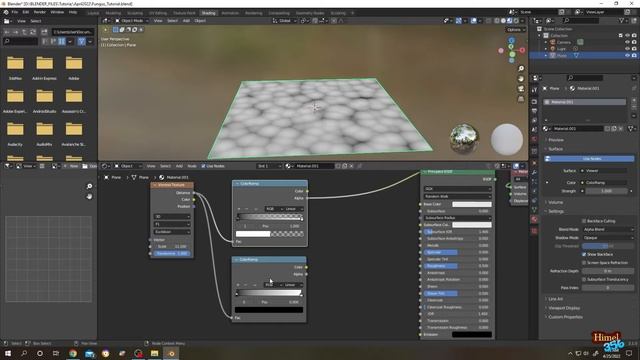Click the Windows Start button

[x=7, y=353]
